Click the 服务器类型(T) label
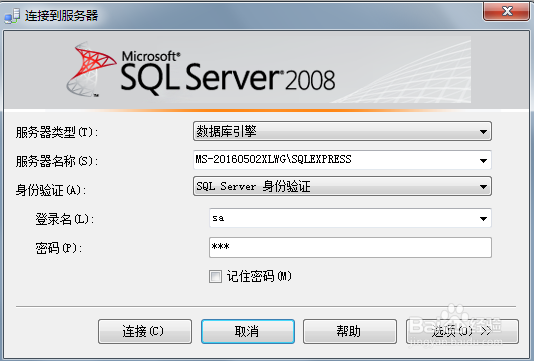 click(57, 132)
